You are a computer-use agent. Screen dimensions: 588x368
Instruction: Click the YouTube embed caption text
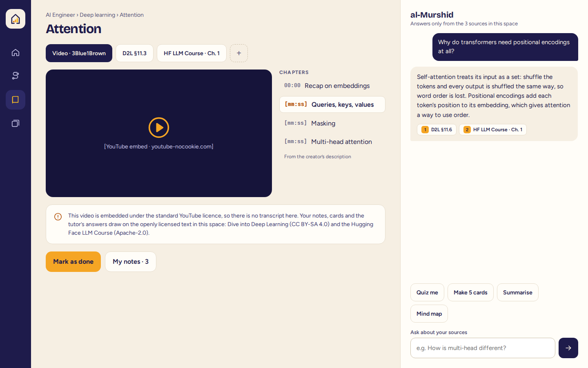(x=159, y=146)
